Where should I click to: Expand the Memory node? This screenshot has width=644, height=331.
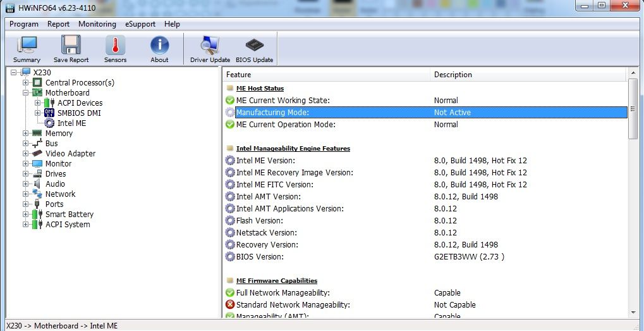26,133
